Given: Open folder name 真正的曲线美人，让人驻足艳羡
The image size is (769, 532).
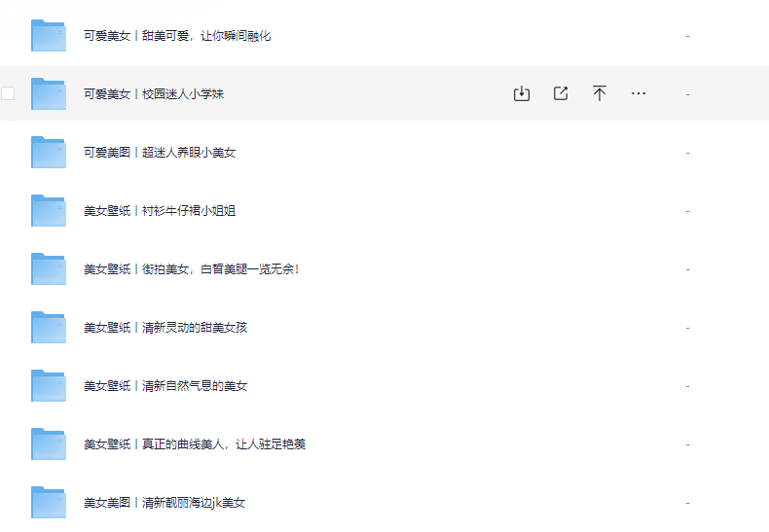Looking at the screenshot, I should tap(195, 444).
